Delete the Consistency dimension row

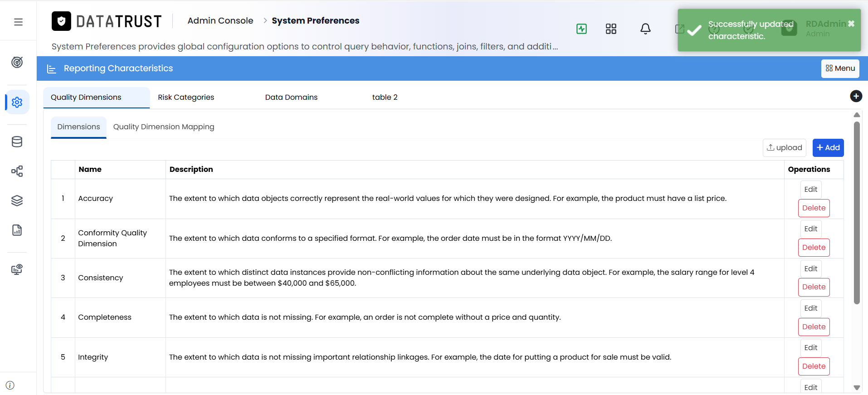[x=814, y=287]
